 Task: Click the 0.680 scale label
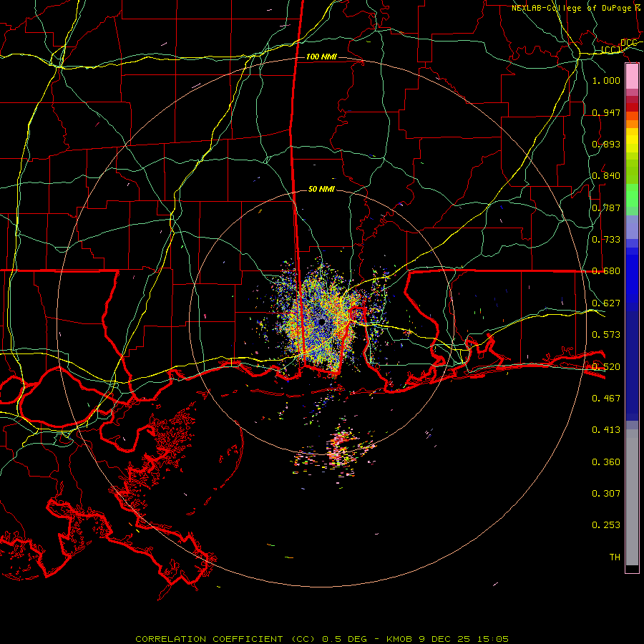click(606, 271)
